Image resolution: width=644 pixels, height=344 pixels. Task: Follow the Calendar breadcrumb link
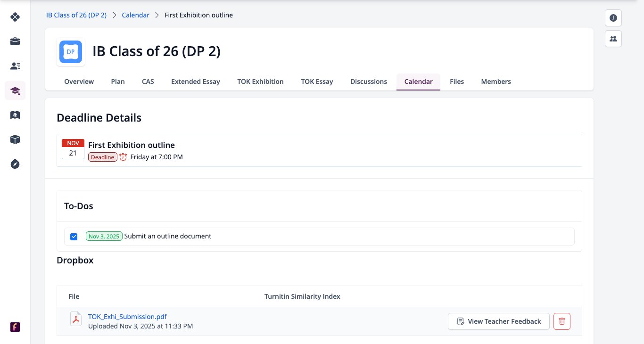click(136, 15)
